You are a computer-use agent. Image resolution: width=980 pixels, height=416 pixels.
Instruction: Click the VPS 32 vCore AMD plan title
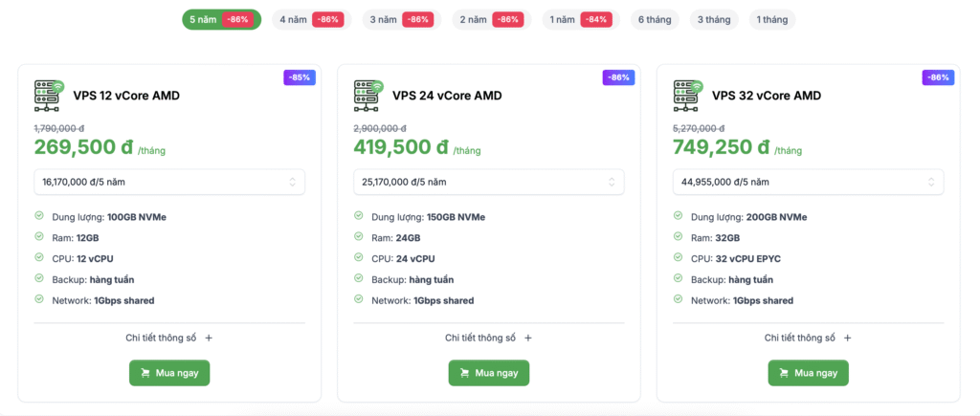coord(766,96)
